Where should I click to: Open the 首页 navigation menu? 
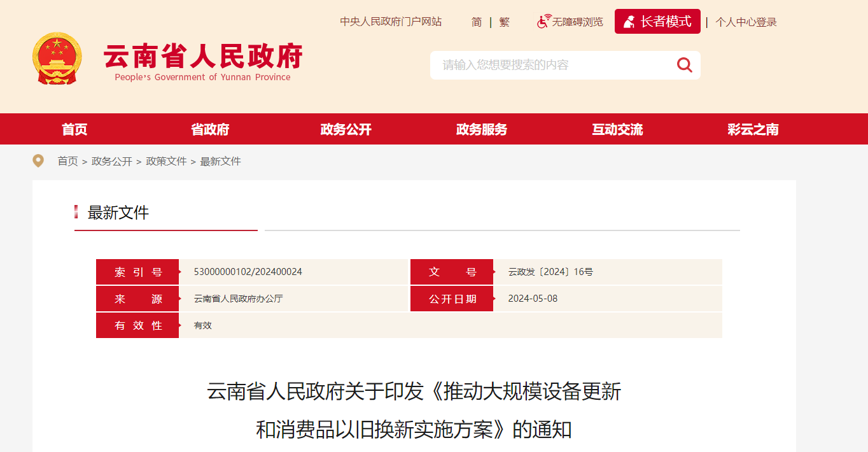(74, 130)
